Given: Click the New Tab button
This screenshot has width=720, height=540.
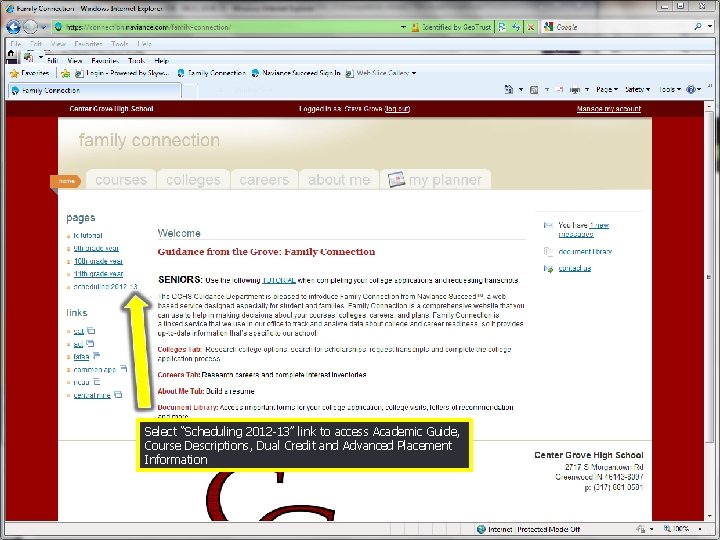Looking at the screenshot, I should point(190,91).
